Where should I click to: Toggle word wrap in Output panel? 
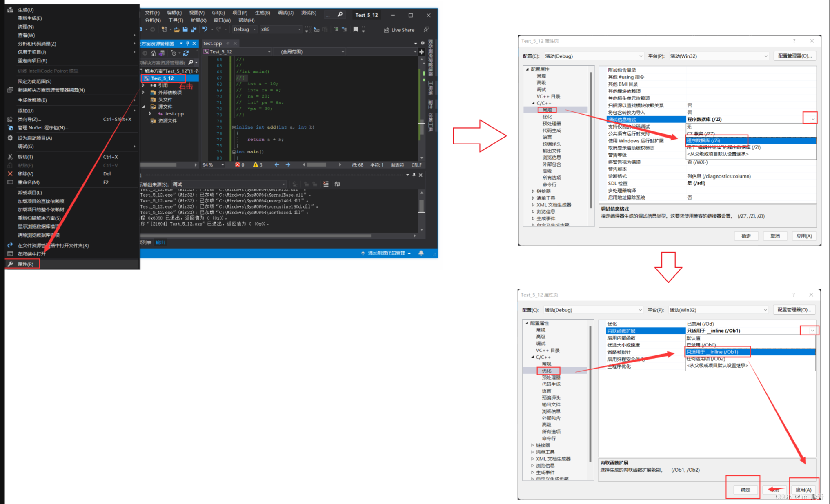pos(337,184)
